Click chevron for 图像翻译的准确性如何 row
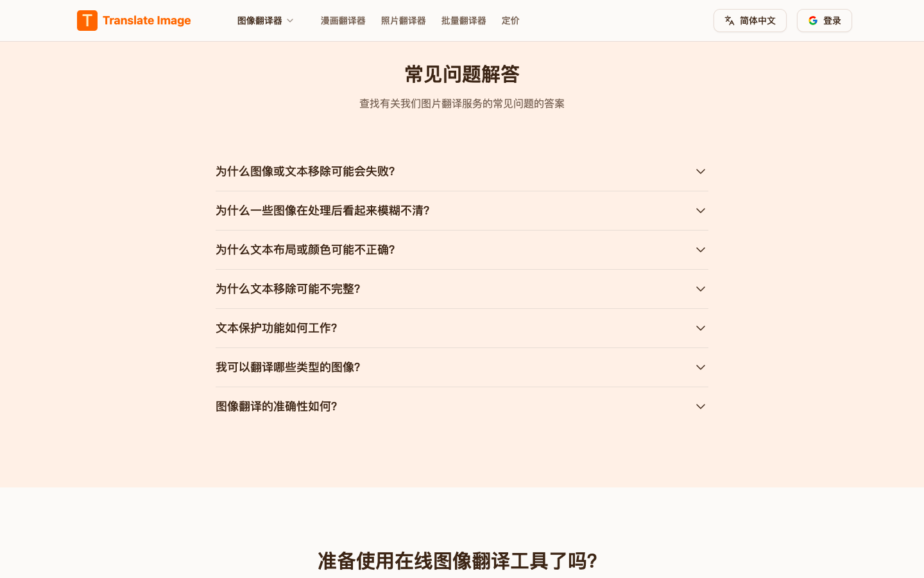The height and width of the screenshot is (578, 924). 701,407
